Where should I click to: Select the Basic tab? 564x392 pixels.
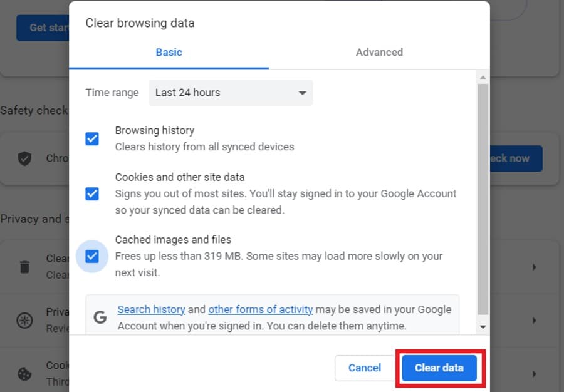(x=169, y=53)
